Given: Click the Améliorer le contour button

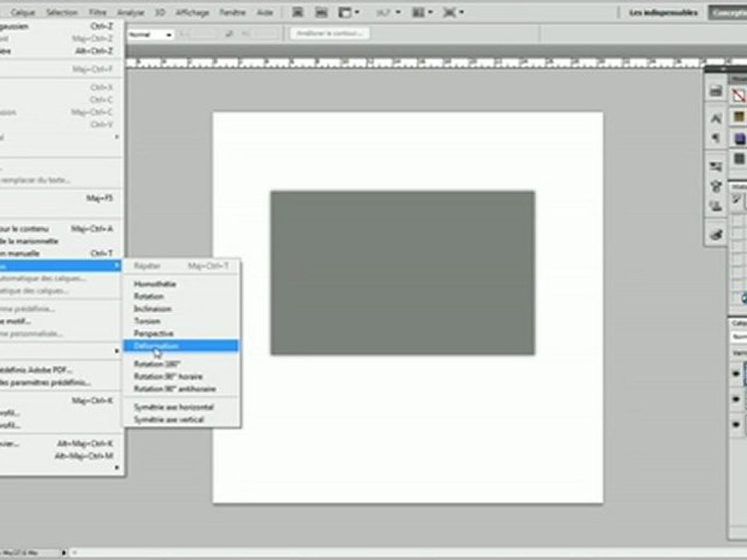Looking at the screenshot, I should click(330, 33).
